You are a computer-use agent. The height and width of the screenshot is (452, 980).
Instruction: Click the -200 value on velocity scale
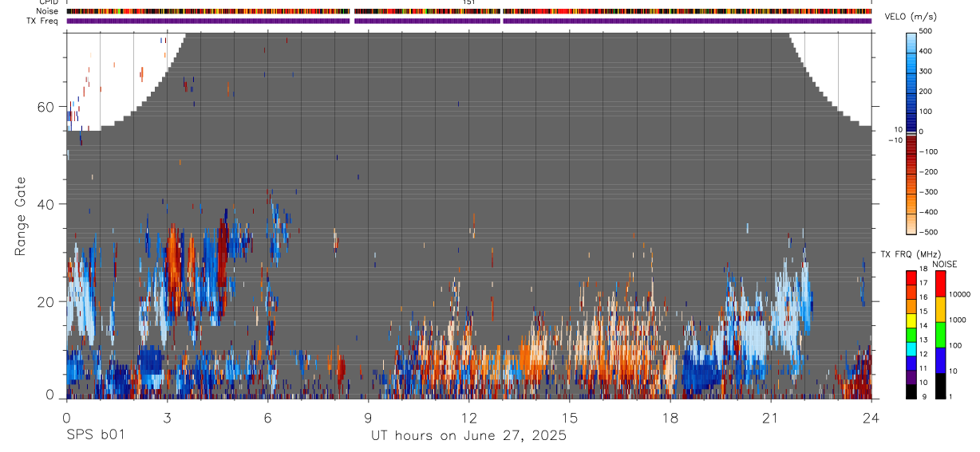927,172
